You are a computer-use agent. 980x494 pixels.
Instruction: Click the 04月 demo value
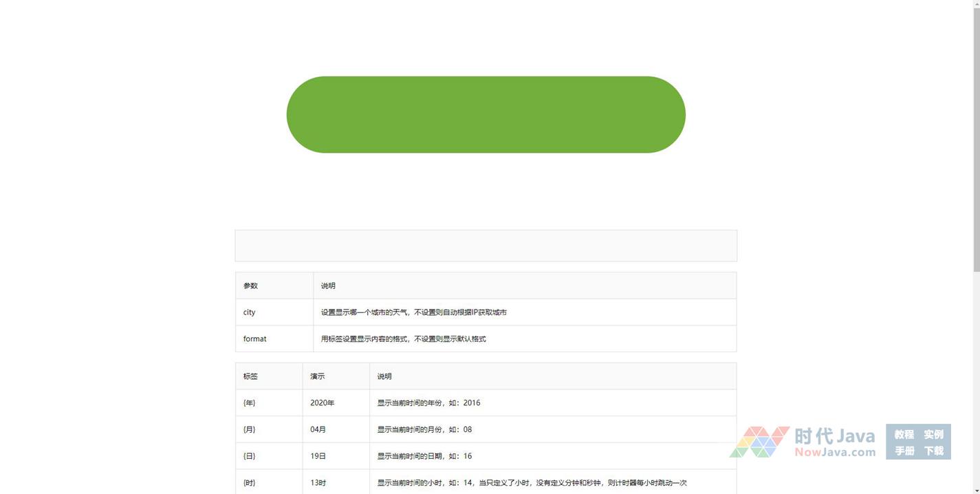pyautogui.click(x=318, y=429)
